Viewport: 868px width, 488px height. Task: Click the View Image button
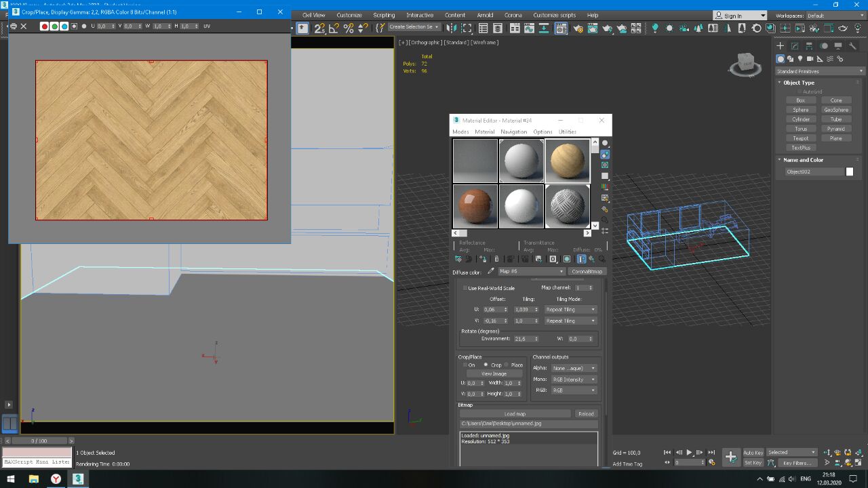[494, 373]
